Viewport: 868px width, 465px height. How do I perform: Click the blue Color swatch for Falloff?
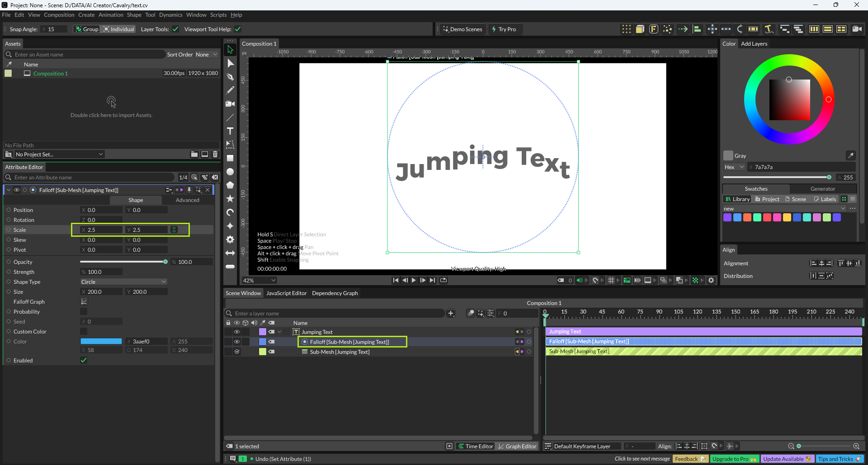point(101,342)
